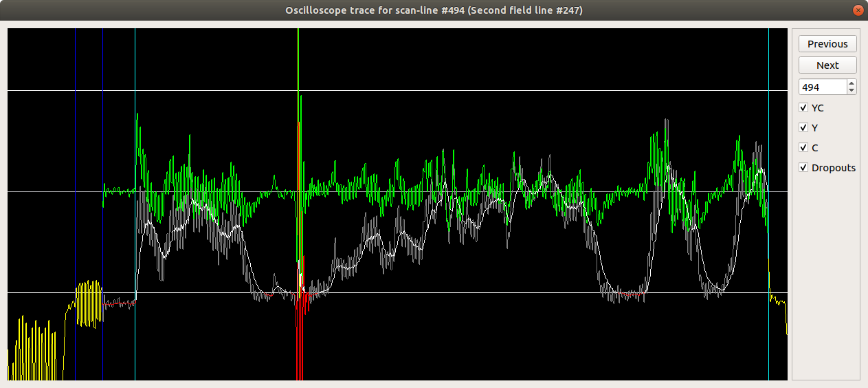Close the oscilloscope trace window
Image resolution: width=868 pixels, height=388 pixels.
858,10
